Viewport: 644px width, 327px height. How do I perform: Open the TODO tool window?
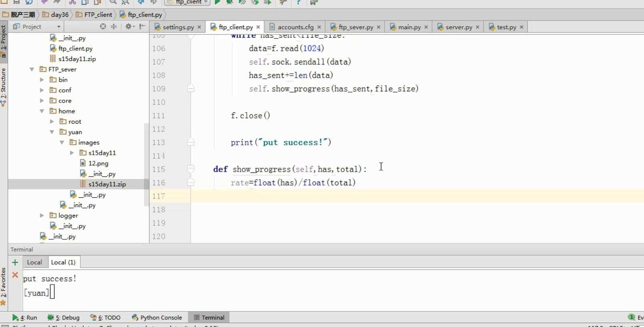click(105, 317)
